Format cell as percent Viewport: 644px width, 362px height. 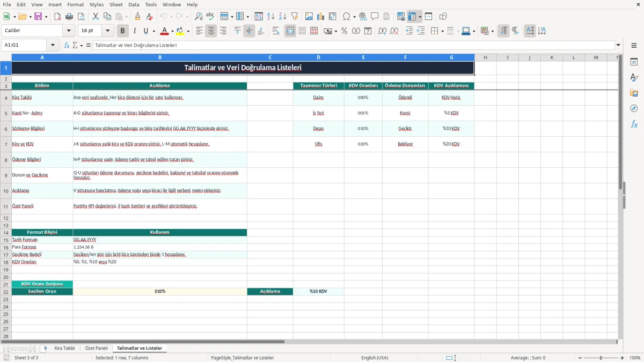pos(344,31)
